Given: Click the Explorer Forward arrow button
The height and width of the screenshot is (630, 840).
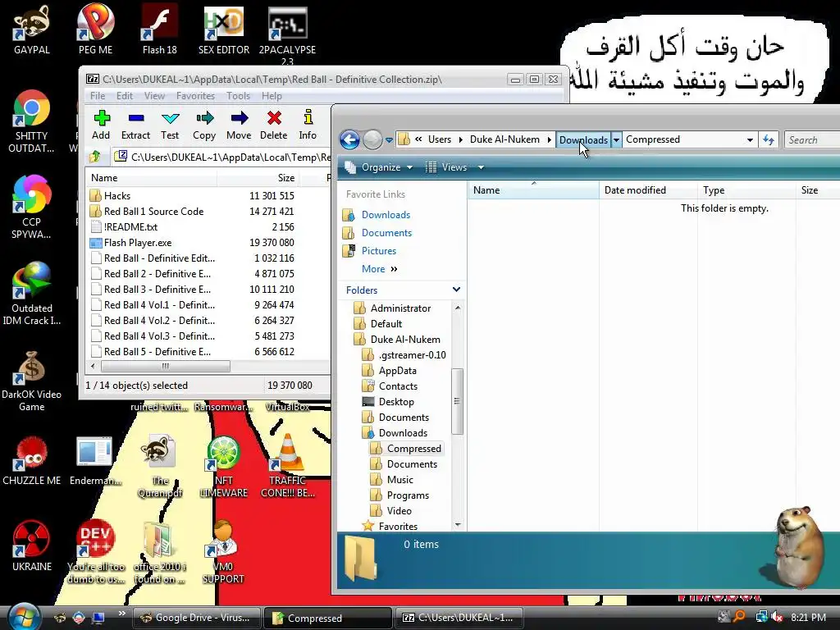Looking at the screenshot, I should tap(372, 139).
